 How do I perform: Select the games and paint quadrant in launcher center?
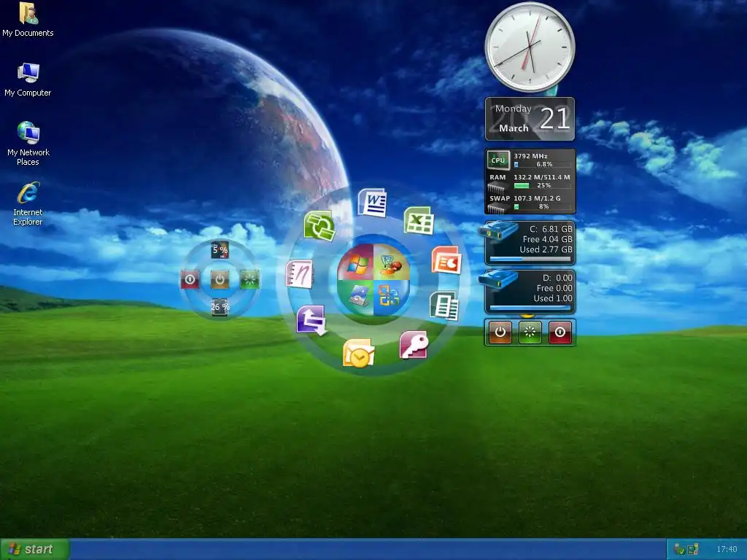(x=392, y=262)
